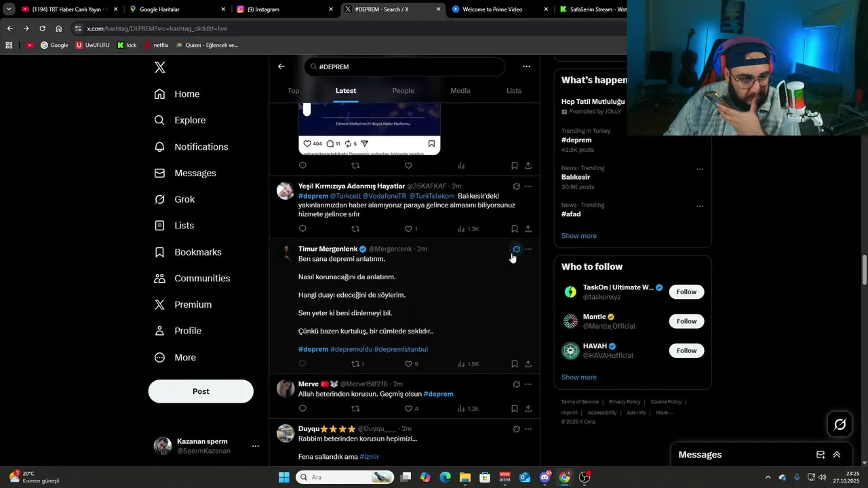Reload the browser page
868x488 pixels.
click(x=42, y=28)
